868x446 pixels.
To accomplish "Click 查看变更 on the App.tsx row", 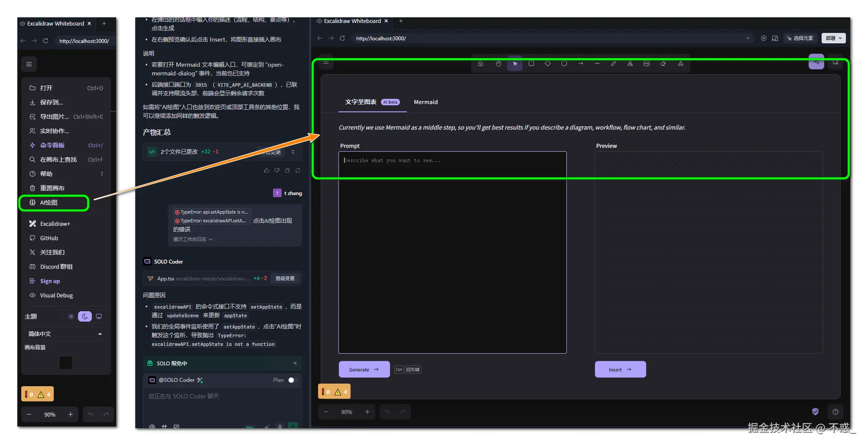I will pos(285,278).
